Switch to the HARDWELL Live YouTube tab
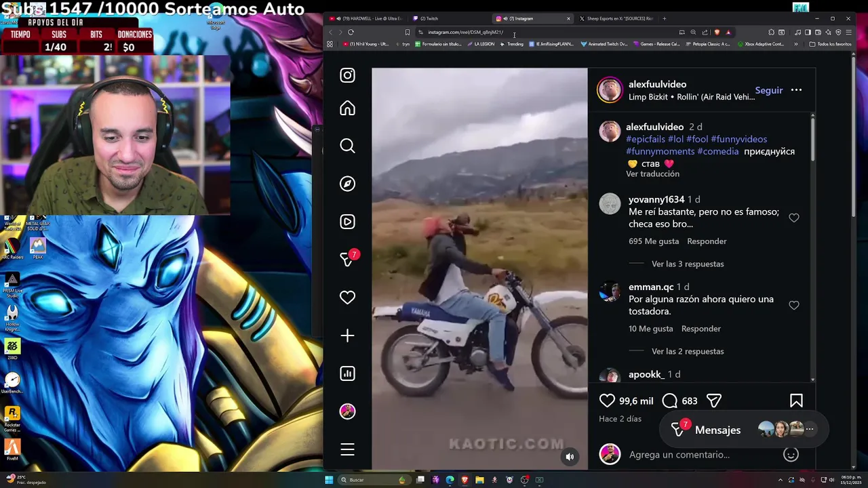This screenshot has width=868, height=488. point(367,18)
